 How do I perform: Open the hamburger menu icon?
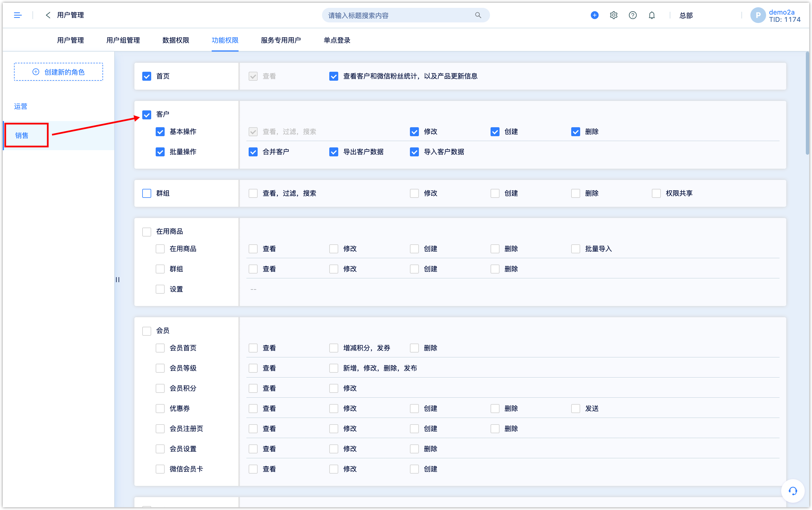click(x=18, y=15)
